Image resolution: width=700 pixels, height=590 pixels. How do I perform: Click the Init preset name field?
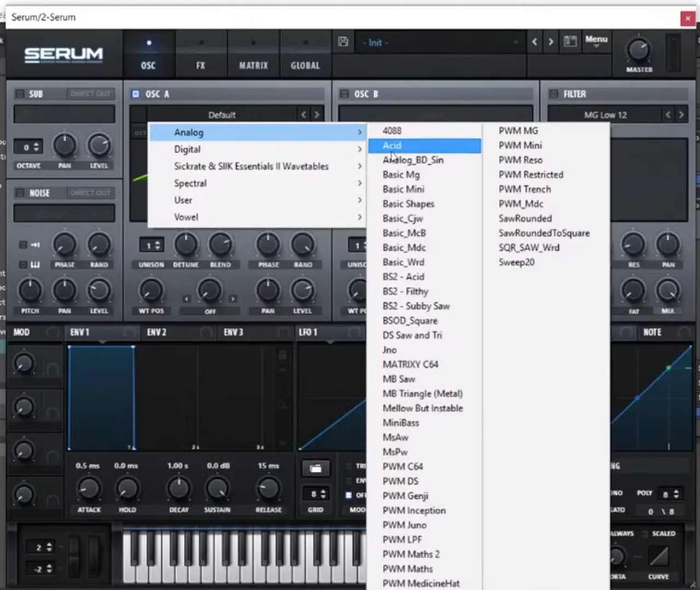point(440,42)
